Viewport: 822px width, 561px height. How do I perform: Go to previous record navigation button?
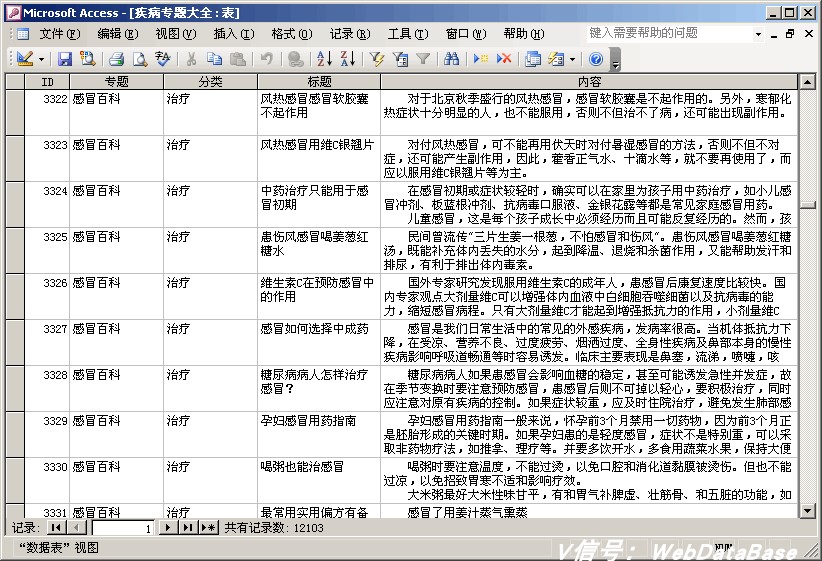77,527
